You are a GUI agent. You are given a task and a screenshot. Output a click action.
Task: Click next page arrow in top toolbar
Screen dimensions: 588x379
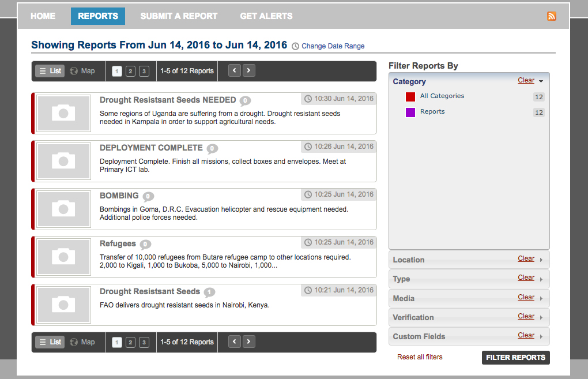(x=248, y=71)
